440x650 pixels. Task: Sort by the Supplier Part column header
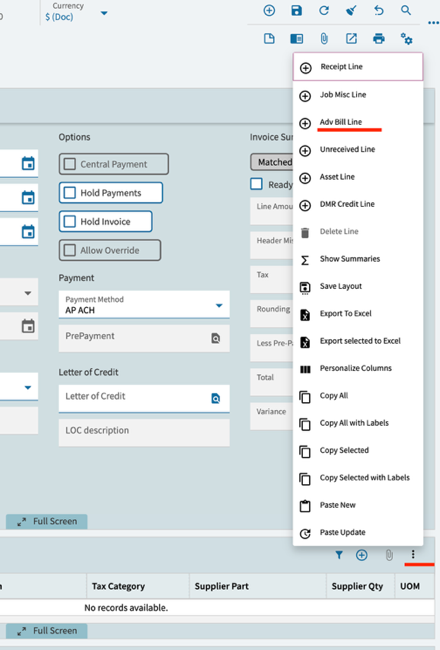pos(258,586)
